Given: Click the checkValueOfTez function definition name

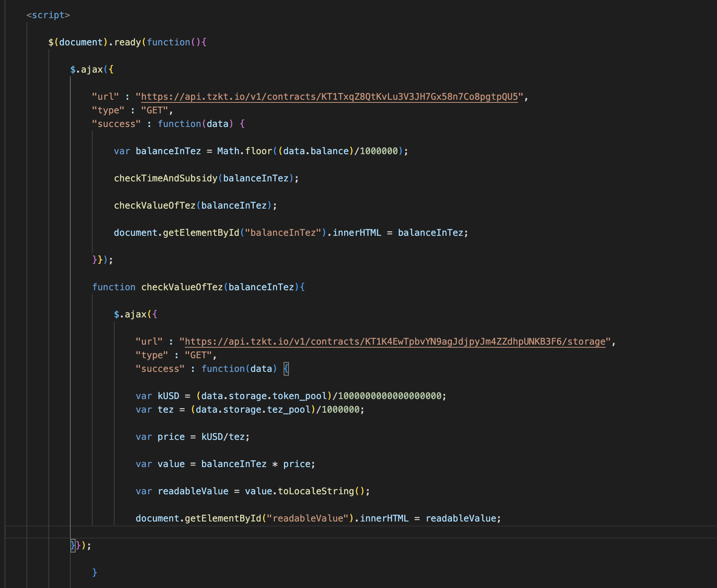Looking at the screenshot, I should click(182, 287).
